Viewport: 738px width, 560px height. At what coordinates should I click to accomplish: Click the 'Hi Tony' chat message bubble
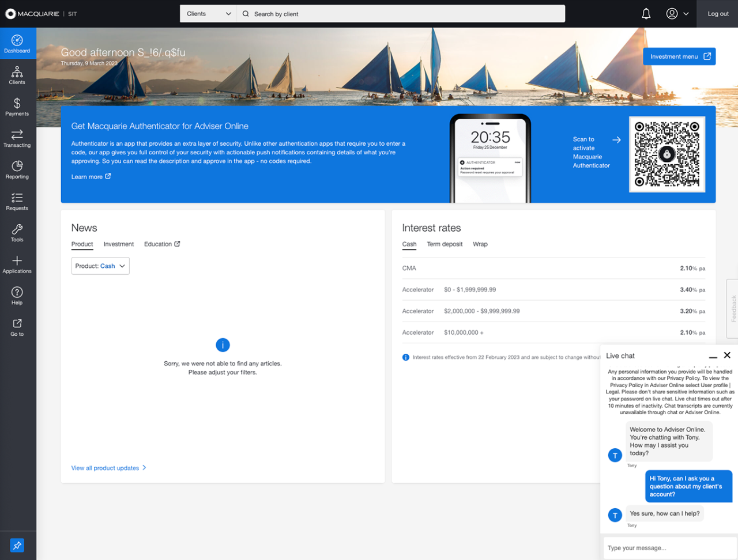pyautogui.click(x=688, y=486)
